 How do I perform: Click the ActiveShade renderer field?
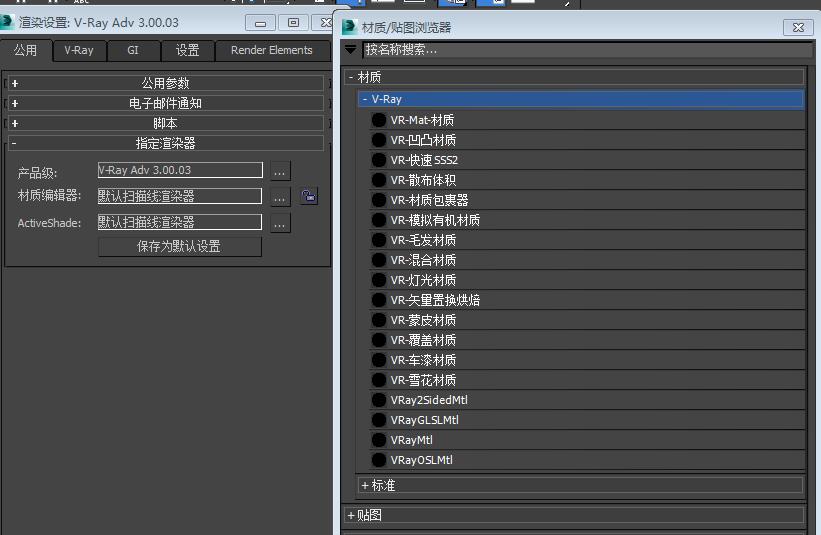(x=180, y=222)
